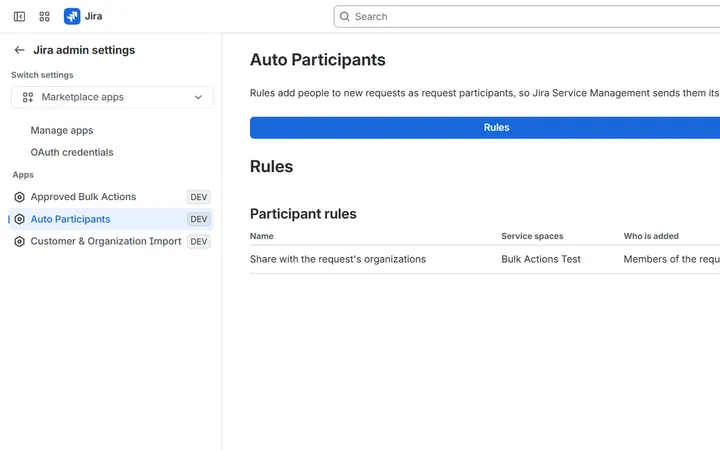Open the app switcher grid icon
Screen dimensions: 720x450
pyautogui.click(x=45, y=17)
